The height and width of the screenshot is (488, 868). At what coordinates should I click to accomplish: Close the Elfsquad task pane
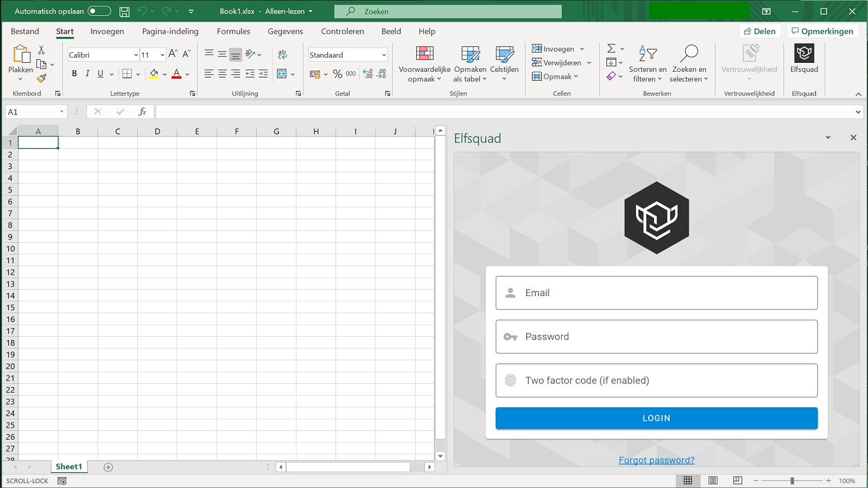(853, 138)
